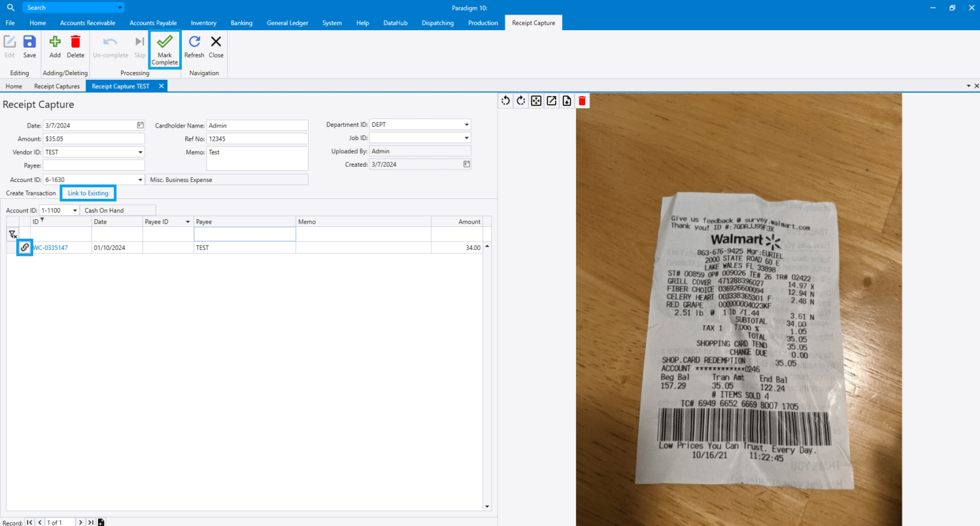This screenshot has width=980, height=526.
Task: Expand the expense Account ID 6-1630 dropdown
Action: [x=140, y=179]
